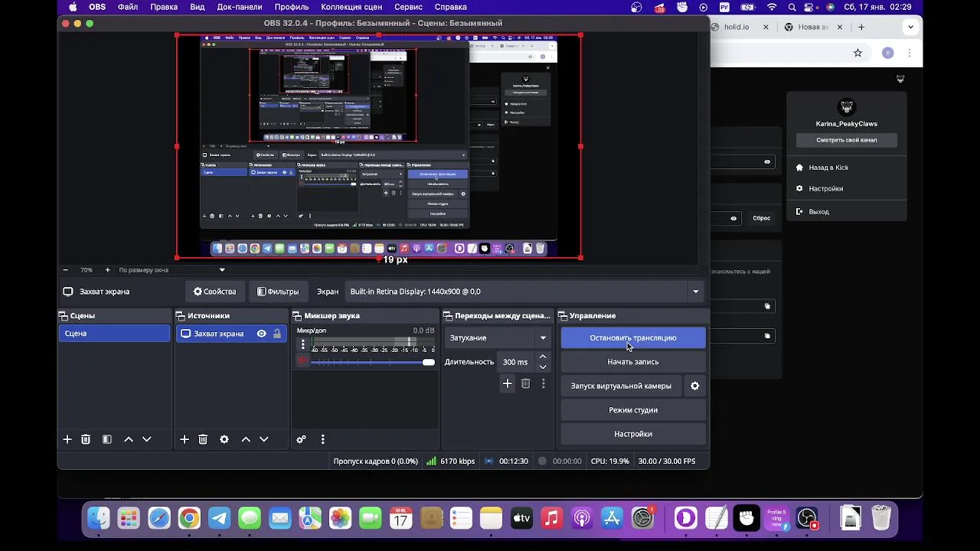Add a new scene with the plus icon in Сцены
This screenshot has width=980, height=551.
point(67,439)
